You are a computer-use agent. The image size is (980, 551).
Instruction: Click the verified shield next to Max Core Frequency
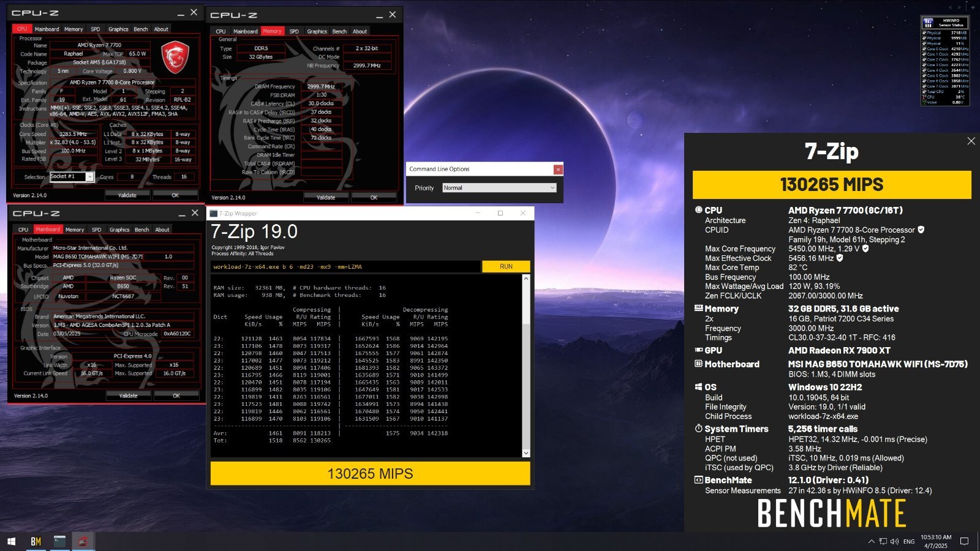click(865, 249)
